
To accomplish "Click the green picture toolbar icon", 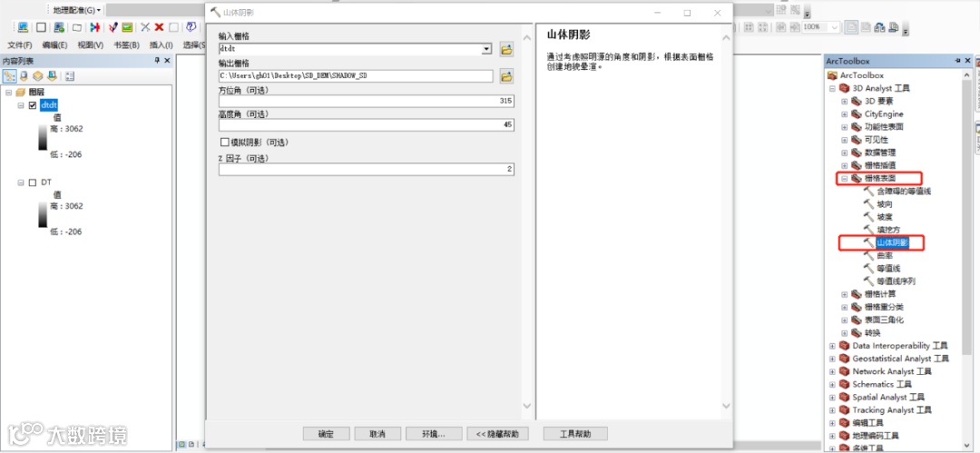I will point(127,27).
